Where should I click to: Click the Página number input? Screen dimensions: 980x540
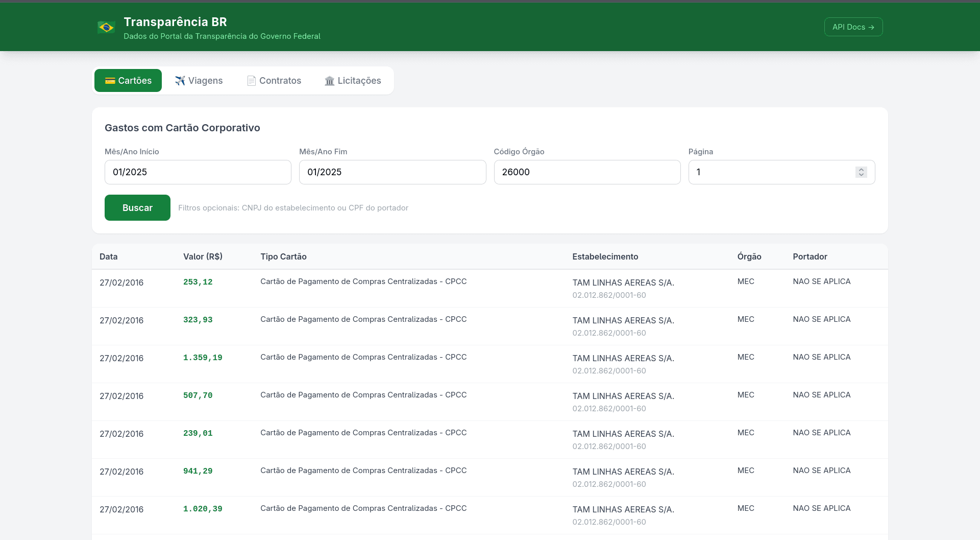point(781,172)
